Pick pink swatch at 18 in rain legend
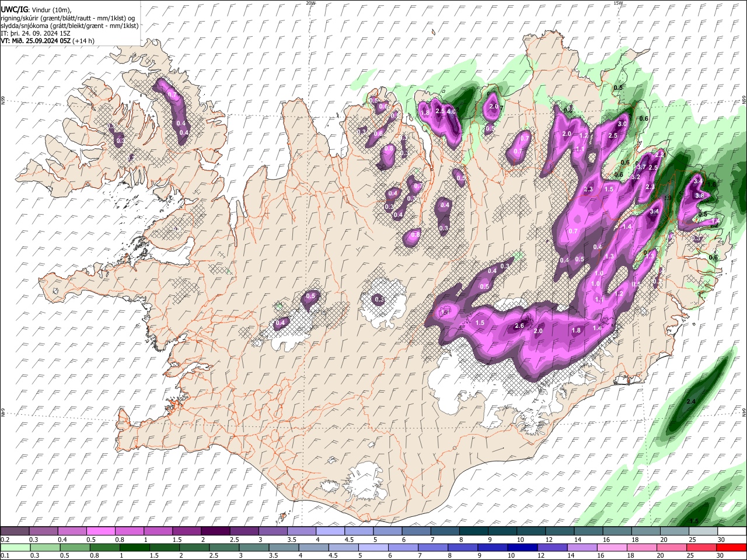This screenshot has height=560, width=747. [x=643, y=547]
